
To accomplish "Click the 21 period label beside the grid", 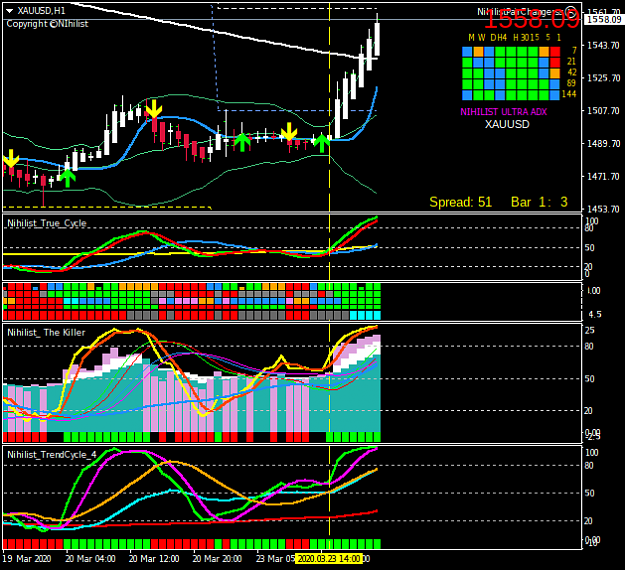I will click(572, 61).
